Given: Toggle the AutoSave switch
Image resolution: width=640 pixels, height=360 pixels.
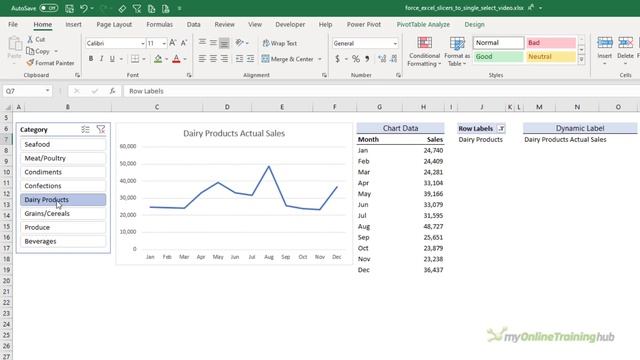Looking at the screenshot, I should (x=49, y=8).
